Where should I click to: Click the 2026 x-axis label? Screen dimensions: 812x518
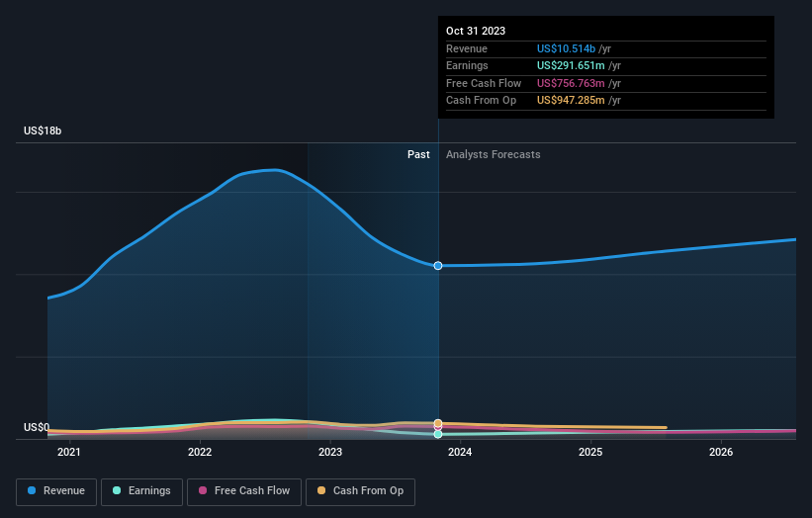coord(721,452)
